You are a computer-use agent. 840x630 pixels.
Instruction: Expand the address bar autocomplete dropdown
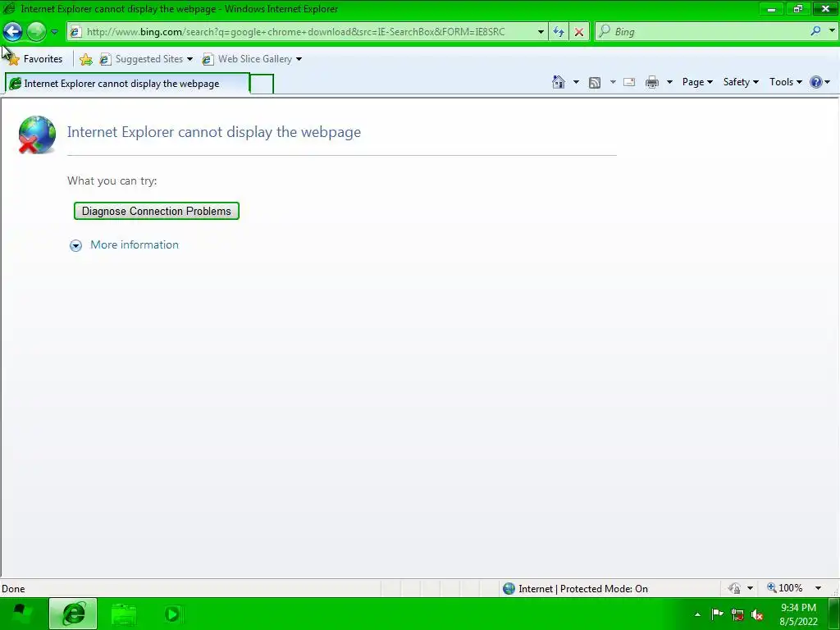[x=541, y=32]
